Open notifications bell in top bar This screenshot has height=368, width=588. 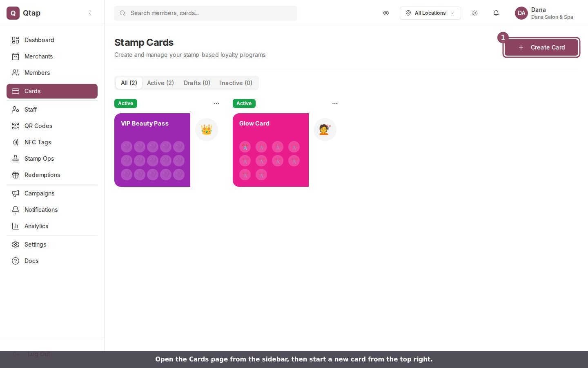tap(496, 13)
